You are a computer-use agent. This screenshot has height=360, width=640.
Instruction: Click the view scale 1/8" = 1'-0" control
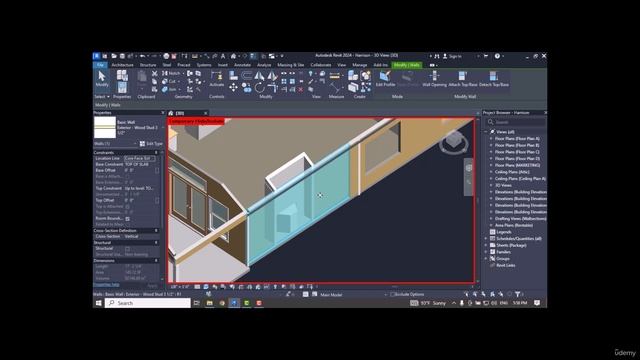(x=180, y=287)
